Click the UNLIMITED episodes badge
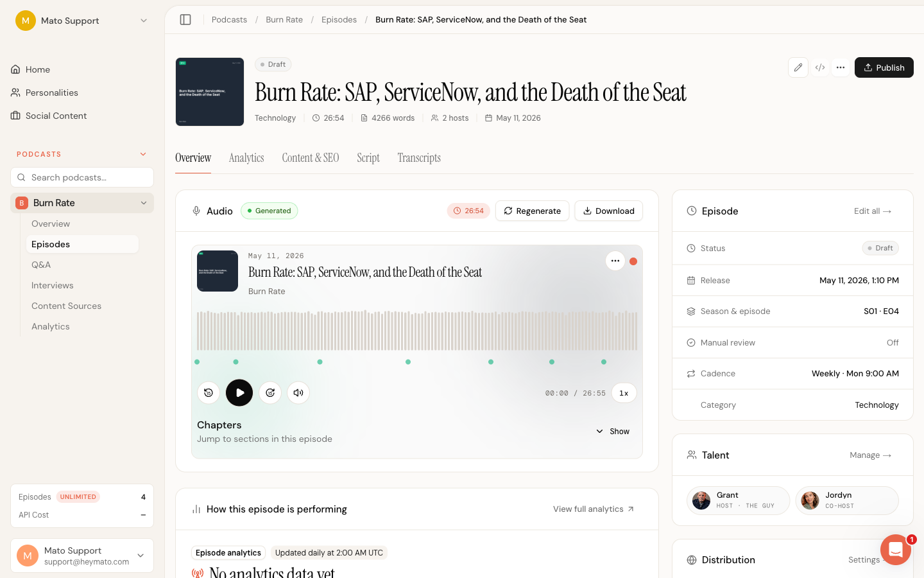The width and height of the screenshot is (924, 578). (x=78, y=497)
